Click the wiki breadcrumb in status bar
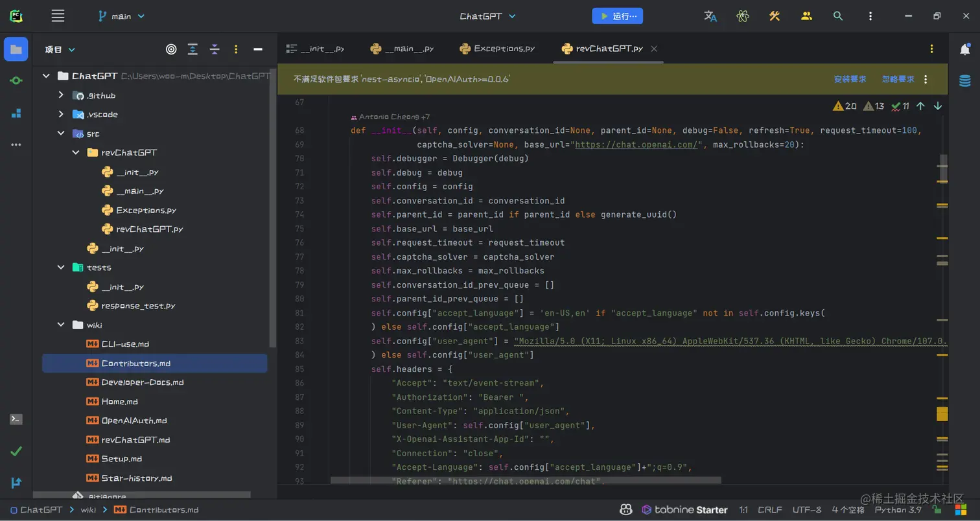This screenshot has width=980, height=521. pos(88,510)
